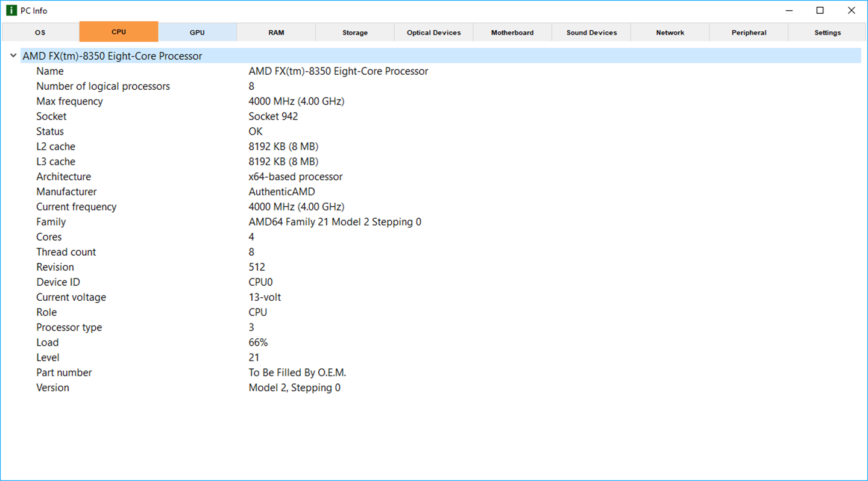Click the Manufacturer label

point(66,192)
